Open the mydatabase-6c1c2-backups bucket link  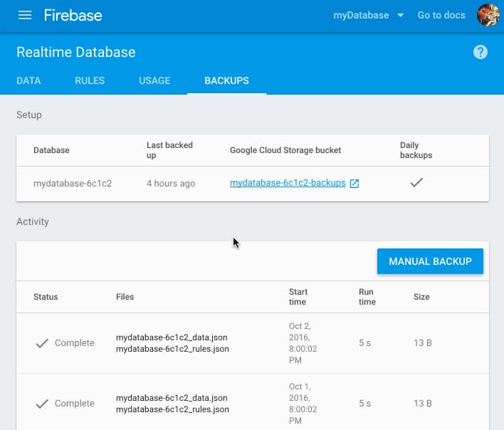(x=288, y=183)
